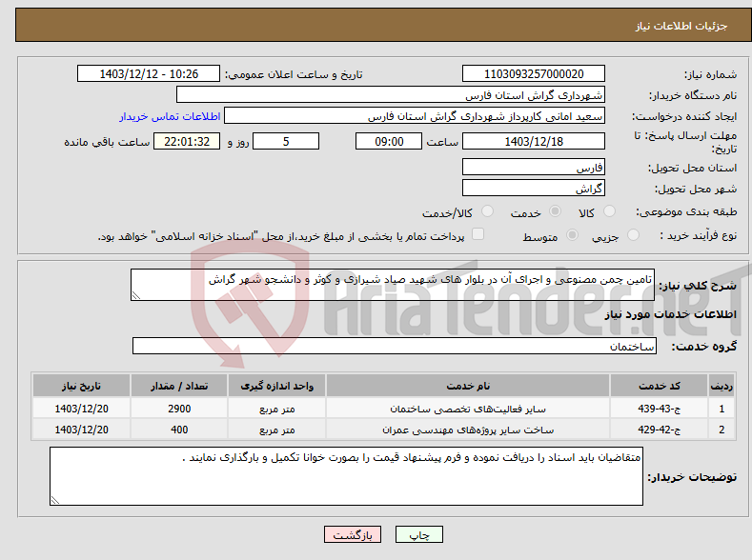Click the quantity cell 2900

pos(179,409)
